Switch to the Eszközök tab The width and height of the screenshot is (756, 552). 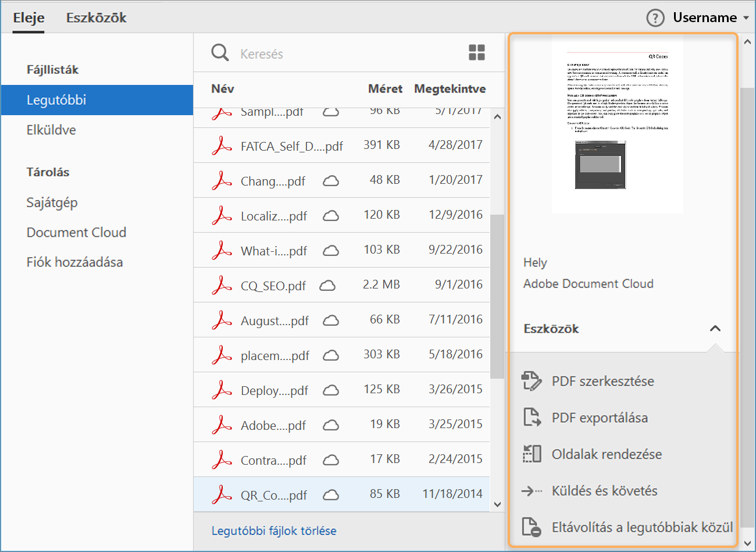(96, 18)
